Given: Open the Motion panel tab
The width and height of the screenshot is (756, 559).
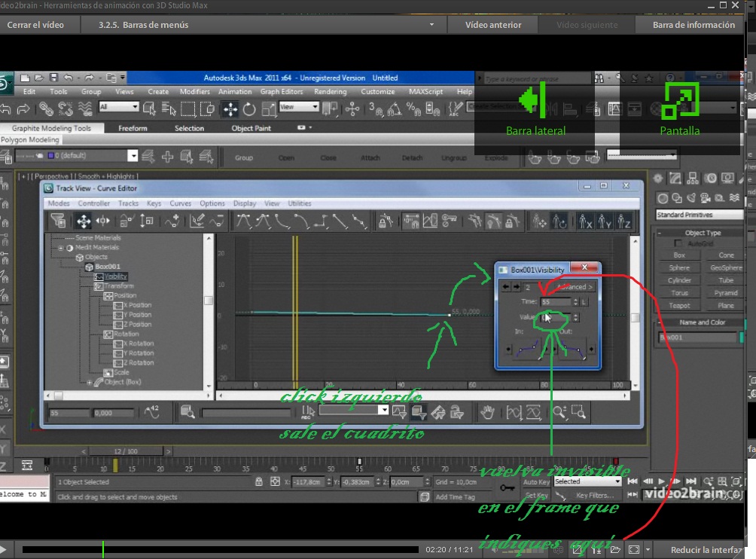Looking at the screenshot, I should coord(710,179).
